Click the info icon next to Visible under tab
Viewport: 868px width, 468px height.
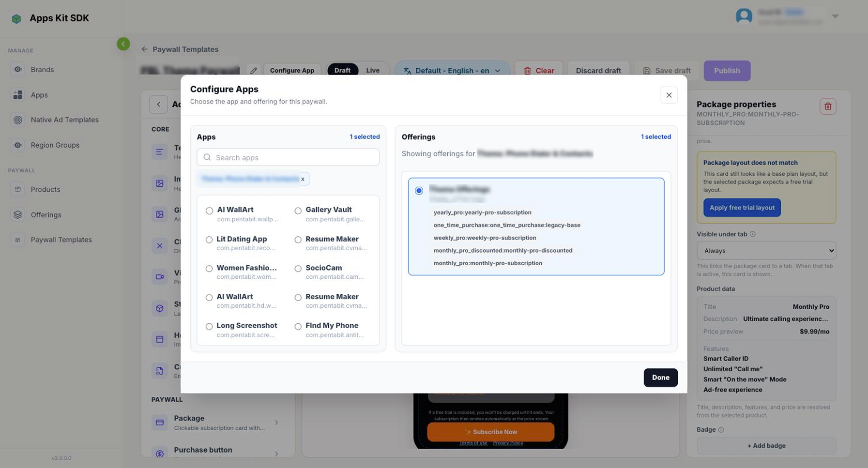752,234
